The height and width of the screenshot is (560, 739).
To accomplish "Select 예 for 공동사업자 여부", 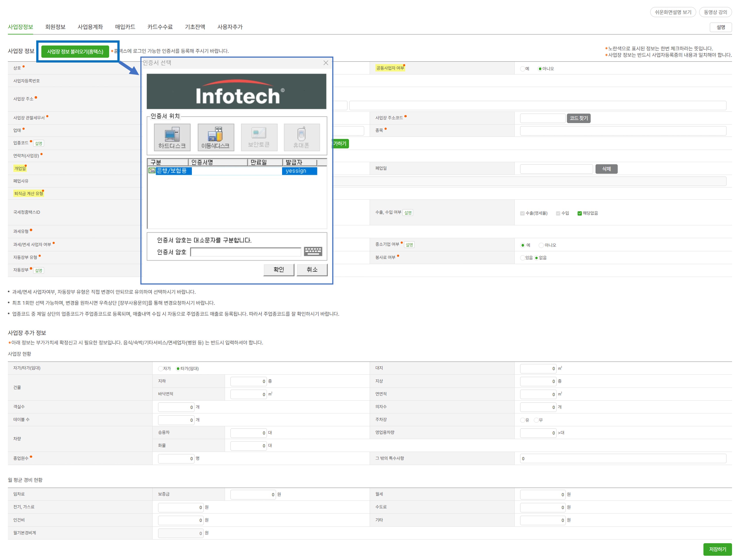I will pyautogui.click(x=523, y=69).
